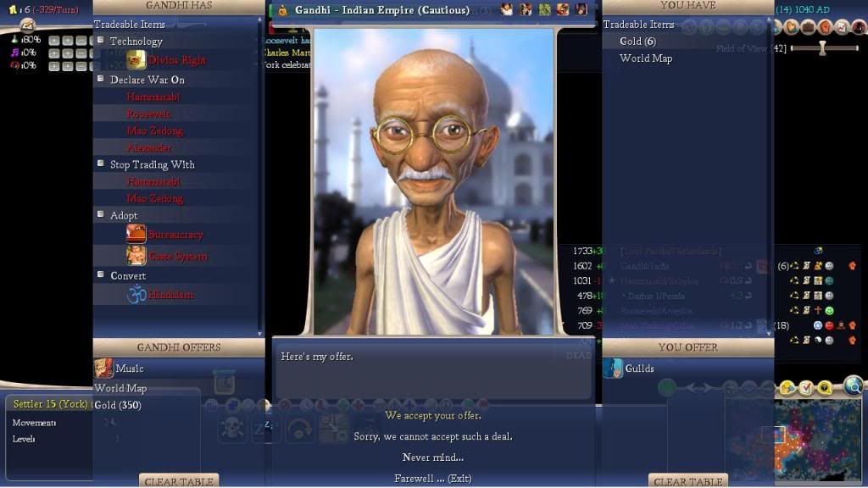
Task: Open the Religion advisor praying-hands icon
Action: pos(792,26)
